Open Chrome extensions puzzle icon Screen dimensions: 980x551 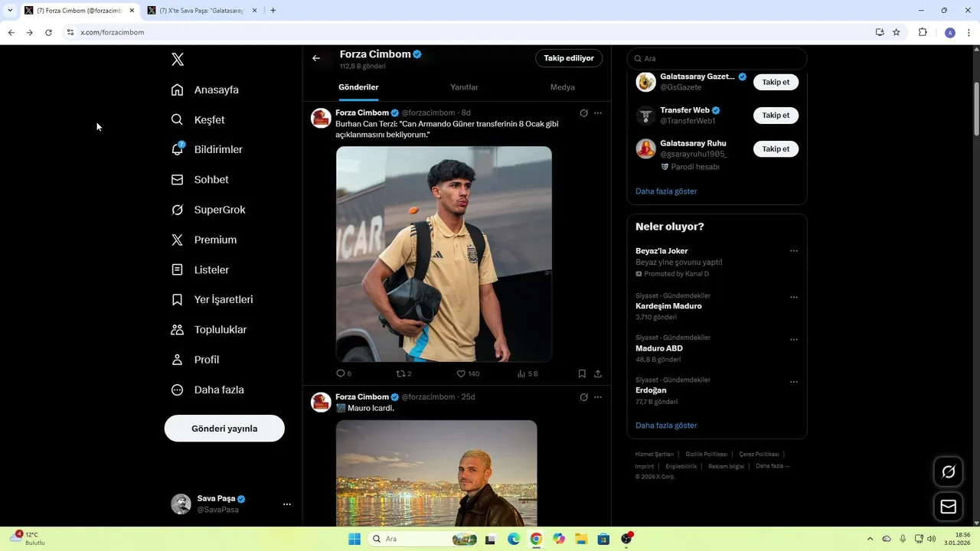point(923,32)
